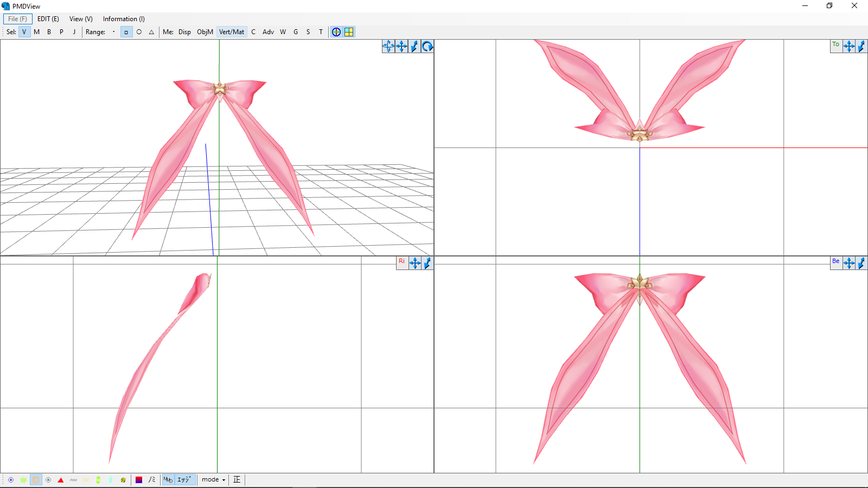Click the rotate view icon in perspective viewport
The image size is (868, 488).
point(427,46)
